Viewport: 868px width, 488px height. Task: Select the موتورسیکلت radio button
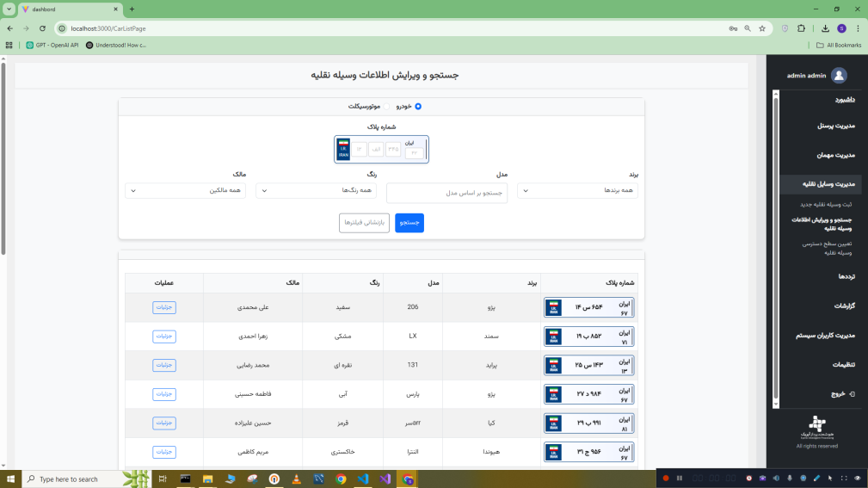point(386,107)
